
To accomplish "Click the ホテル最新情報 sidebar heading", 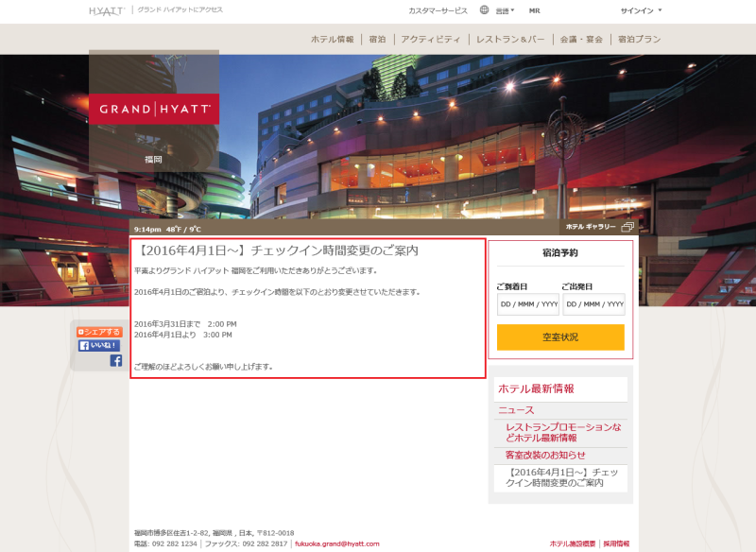I will click(x=536, y=388).
